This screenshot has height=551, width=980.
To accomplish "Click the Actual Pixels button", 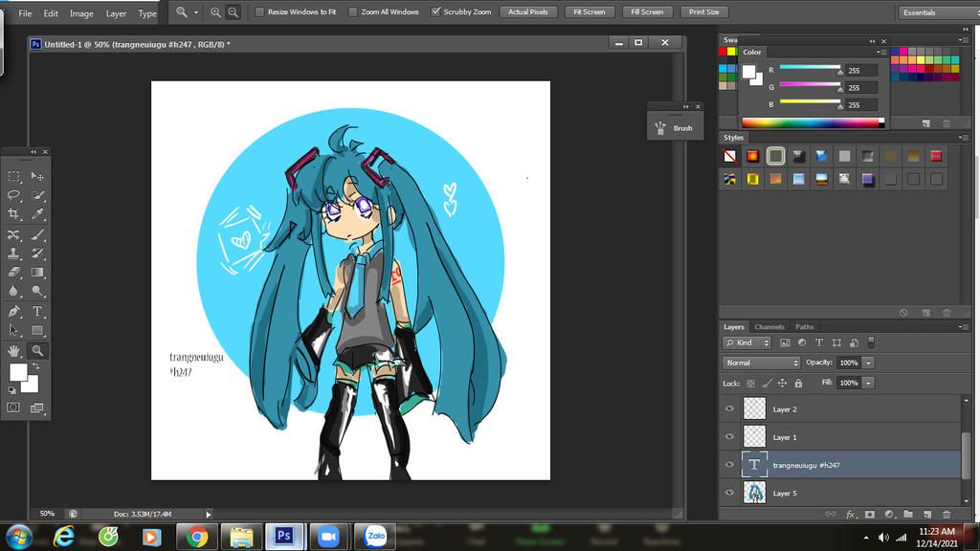I will [x=528, y=11].
